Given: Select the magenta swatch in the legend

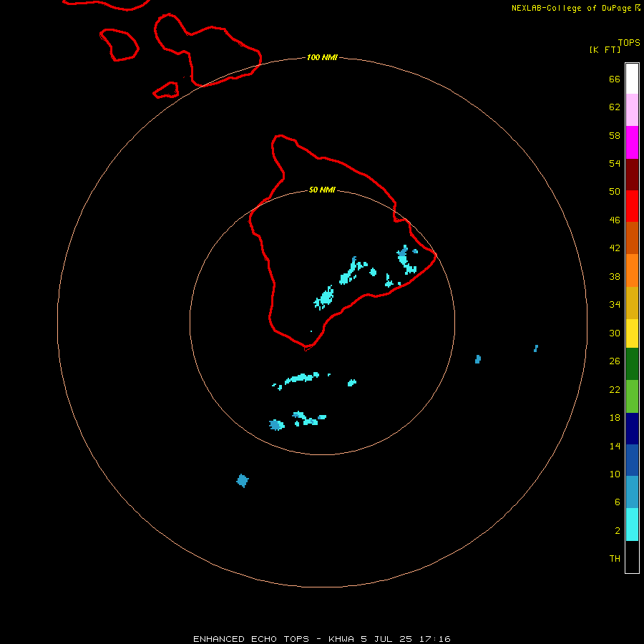Looking at the screenshot, I should 632,142.
